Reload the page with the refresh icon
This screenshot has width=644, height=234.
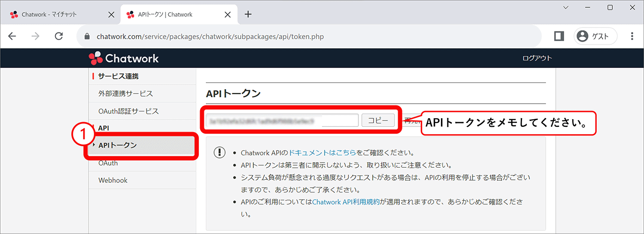59,37
